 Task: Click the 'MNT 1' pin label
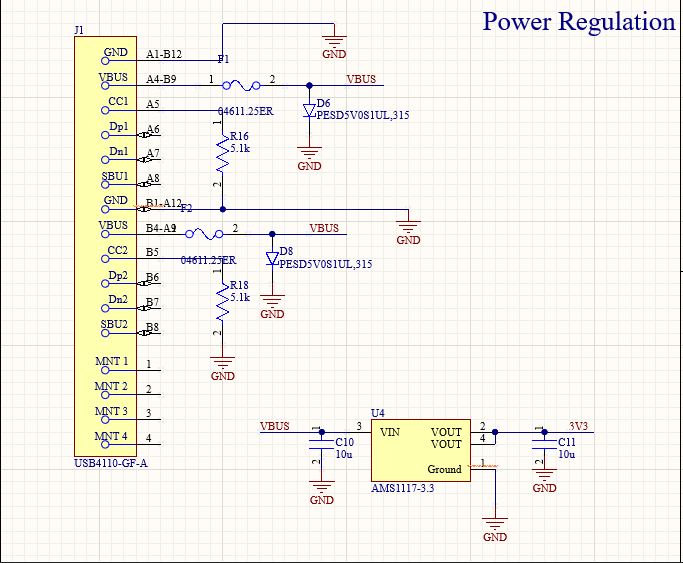point(112,361)
